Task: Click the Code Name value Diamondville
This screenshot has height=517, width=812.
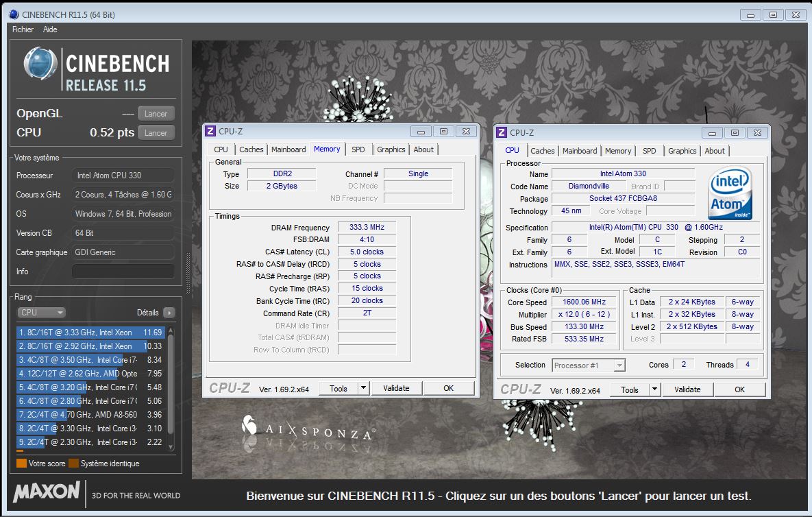Action: tap(589, 186)
